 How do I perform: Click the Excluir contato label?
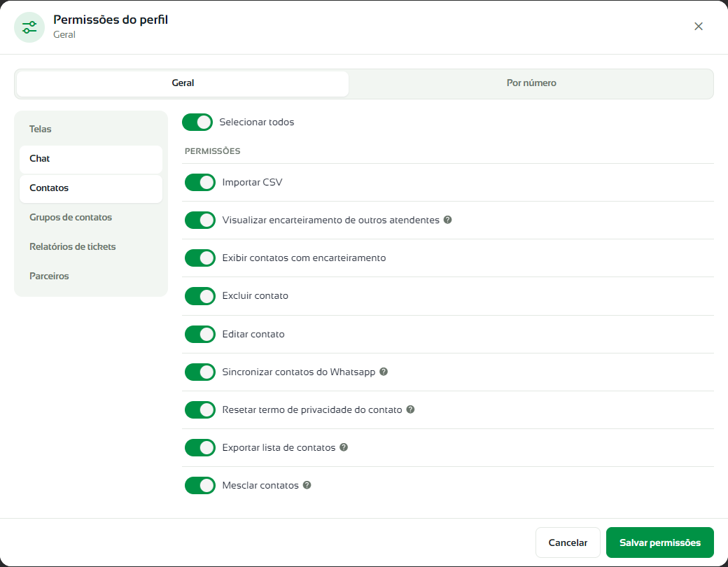255,296
